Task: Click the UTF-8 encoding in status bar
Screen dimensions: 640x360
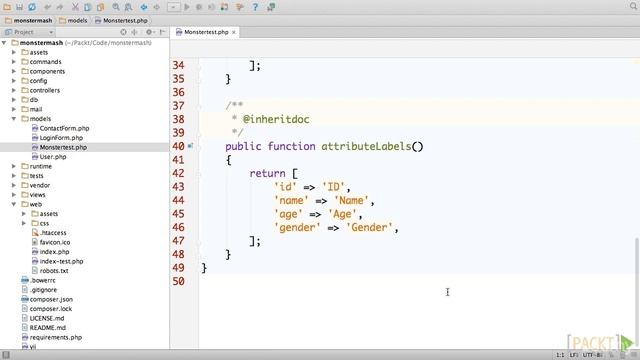Action: click(x=592, y=355)
